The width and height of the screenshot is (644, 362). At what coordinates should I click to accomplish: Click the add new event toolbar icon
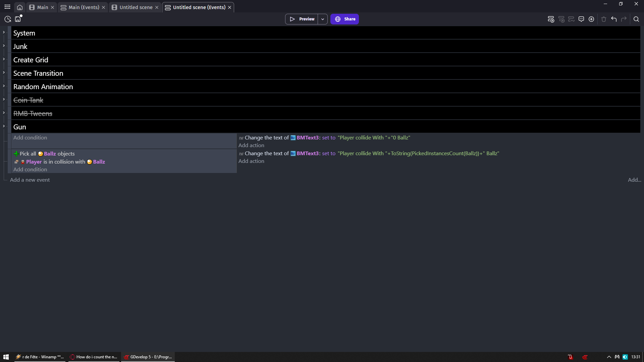coord(551,19)
